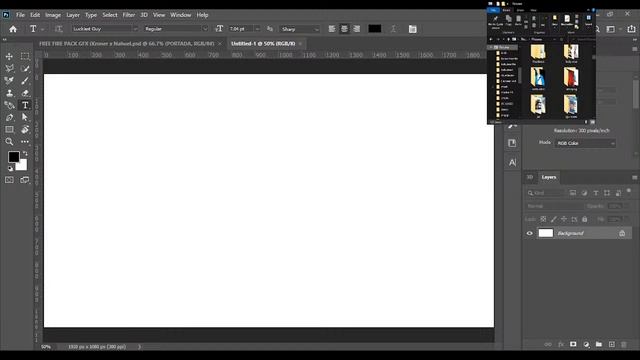Select the Pen tool
640x360 pixels.
point(9,118)
